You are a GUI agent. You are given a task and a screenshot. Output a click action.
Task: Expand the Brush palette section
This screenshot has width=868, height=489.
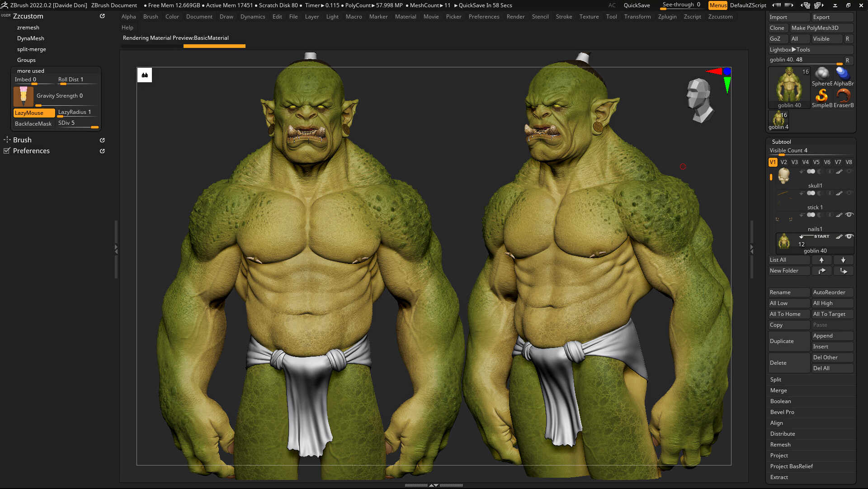(x=22, y=140)
